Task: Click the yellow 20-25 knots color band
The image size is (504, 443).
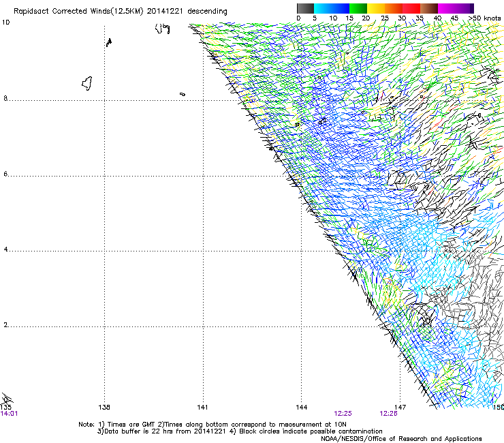Action: point(376,8)
